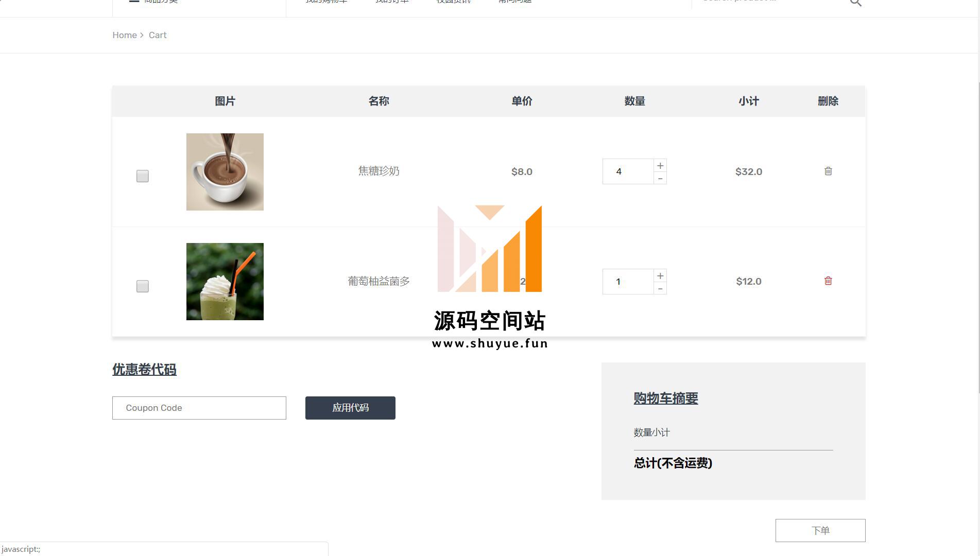This screenshot has width=980, height=556.
Task: Open the 葡萄柚益菌多 product name
Action: click(x=379, y=281)
